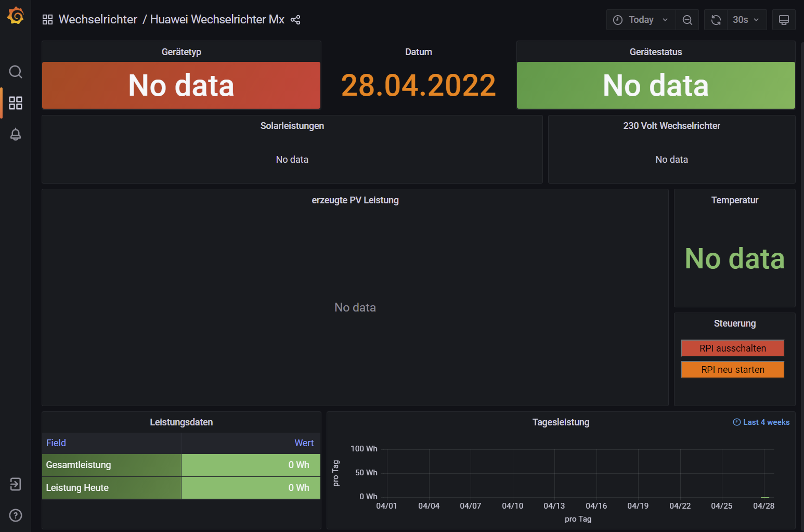Viewport: 804px width, 532px height.
Task: Click the sign in arrow icon
Action: (16, 484)
